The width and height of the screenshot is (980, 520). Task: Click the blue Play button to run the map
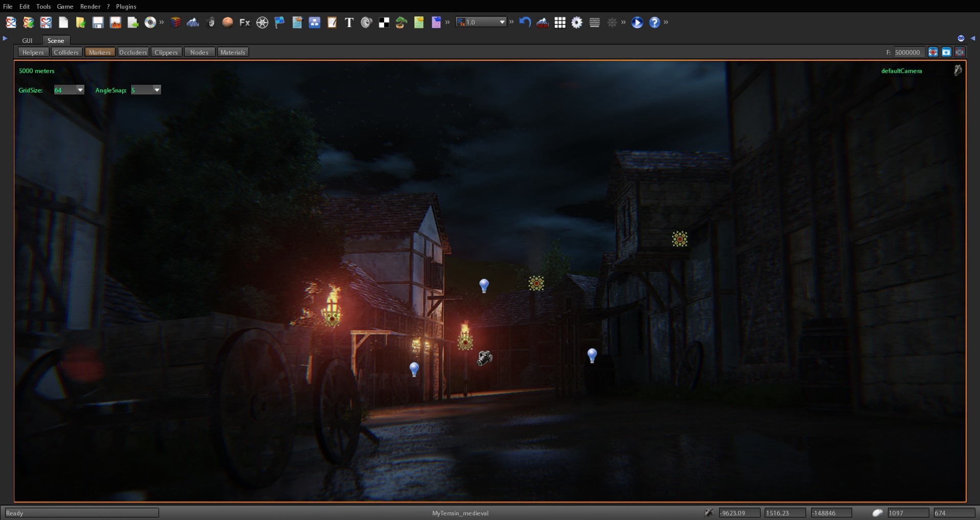point(637,22)
